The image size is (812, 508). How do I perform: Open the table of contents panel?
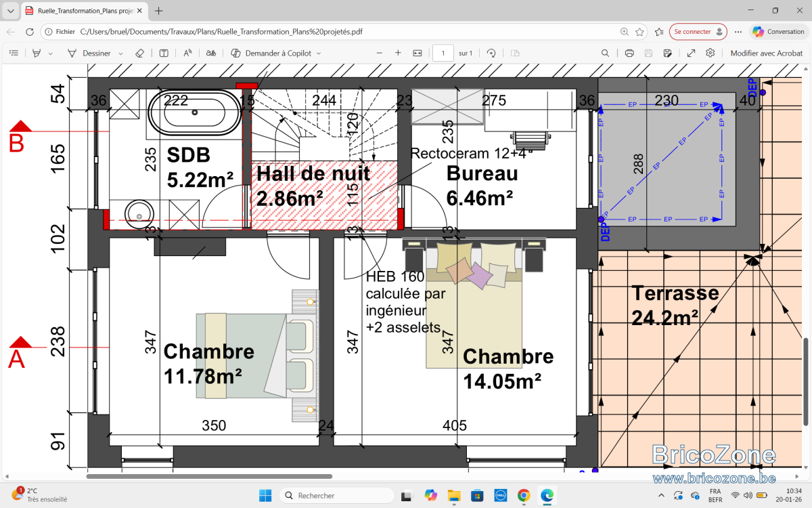[x=14, y=53]
